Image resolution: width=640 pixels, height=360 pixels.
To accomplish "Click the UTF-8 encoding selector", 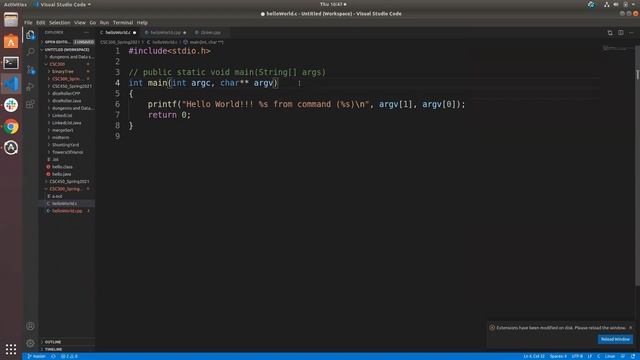I will (x=577, y=356).
